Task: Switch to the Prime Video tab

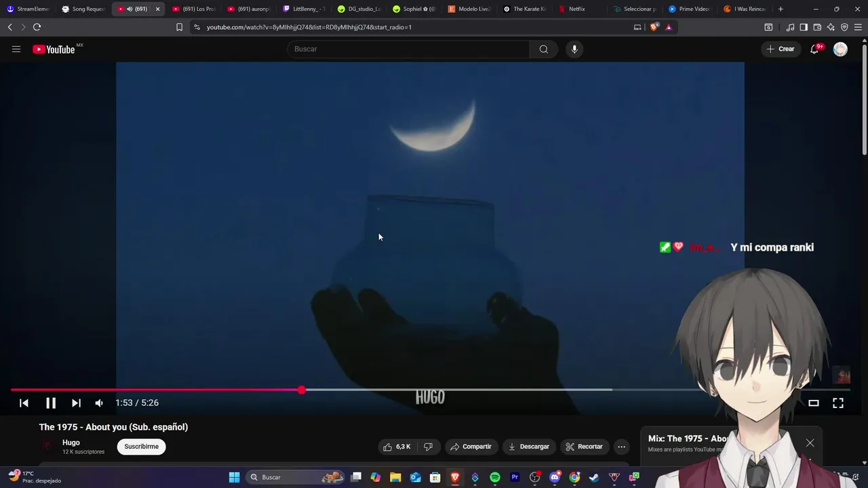Action: click(x=689, y=9)
